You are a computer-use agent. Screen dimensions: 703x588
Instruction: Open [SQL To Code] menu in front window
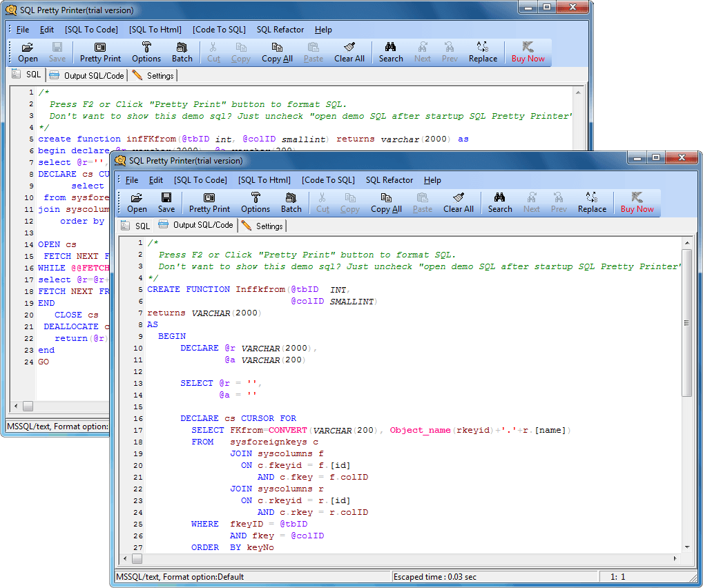pyautogui.click(x=200, y=180)
